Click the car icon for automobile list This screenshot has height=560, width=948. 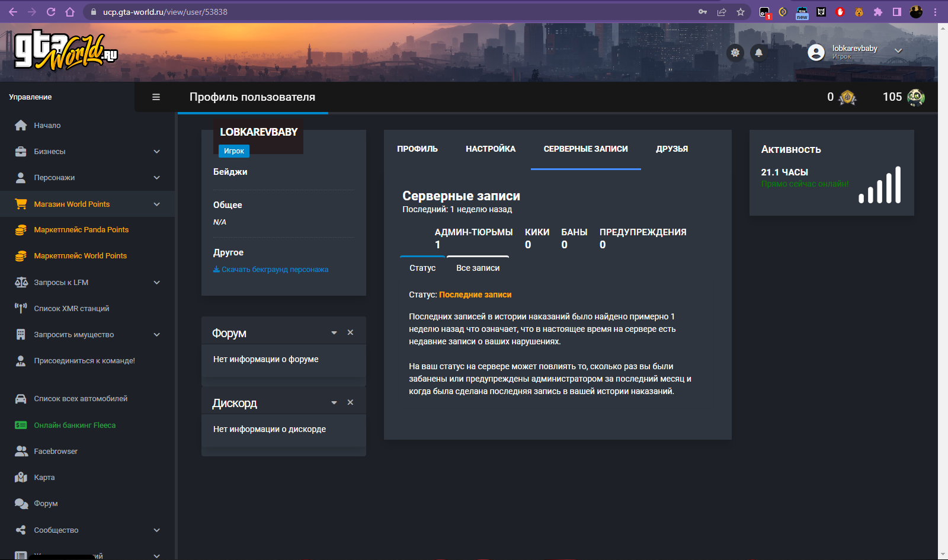(21, 399)
